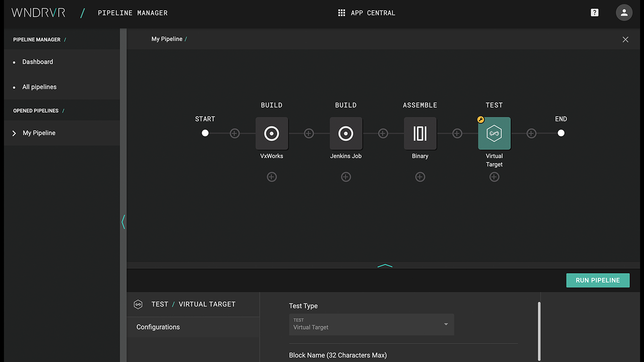Run the pipeline

click(598, 280)
